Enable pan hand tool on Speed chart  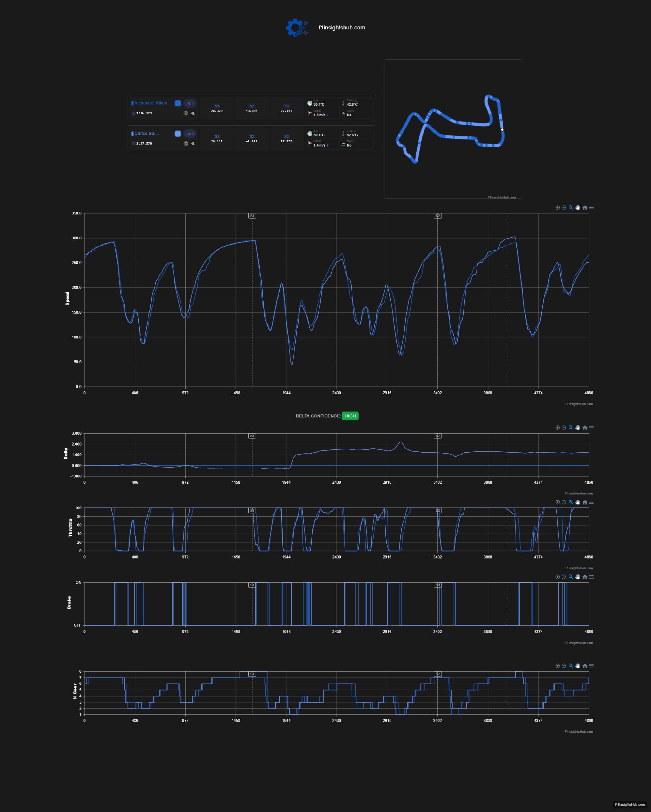tap(577, 207)
